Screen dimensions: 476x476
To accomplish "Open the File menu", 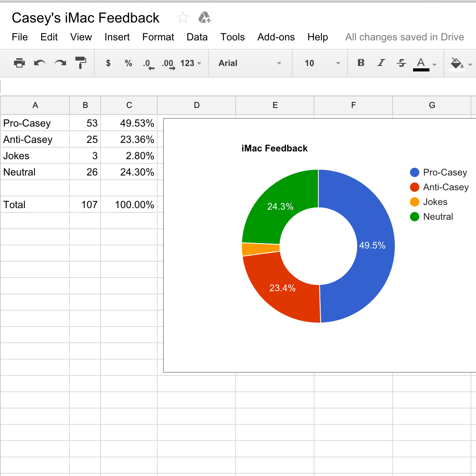I will 20,37.
